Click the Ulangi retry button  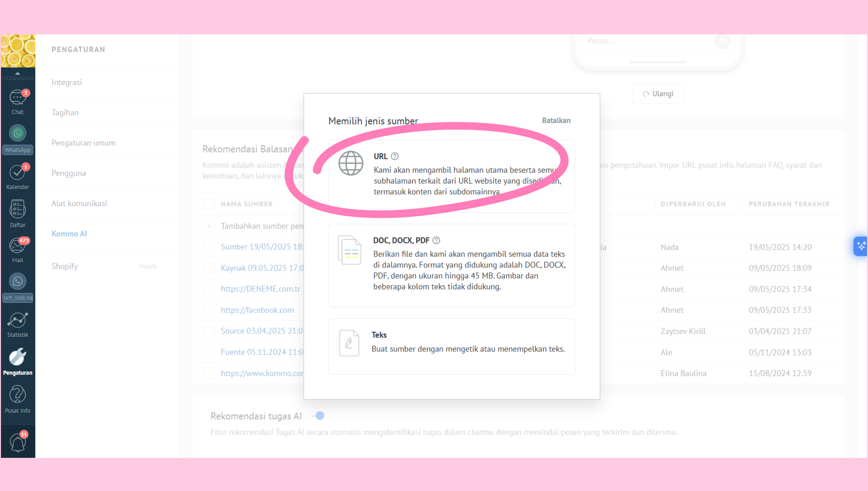(x=658, y=94)
